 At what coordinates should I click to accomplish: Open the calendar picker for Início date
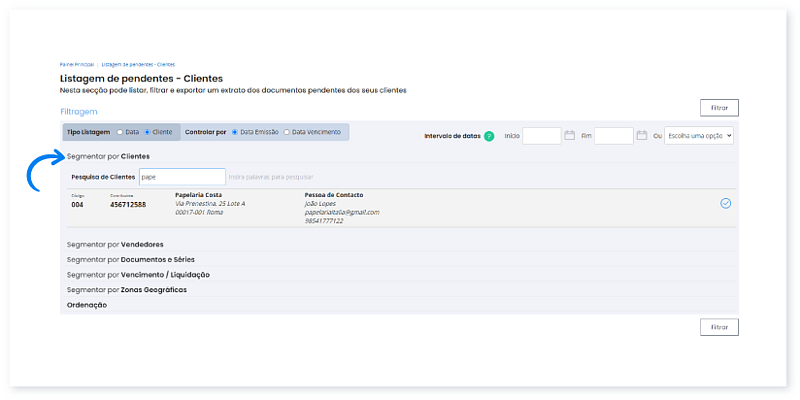tap(569, 135)
